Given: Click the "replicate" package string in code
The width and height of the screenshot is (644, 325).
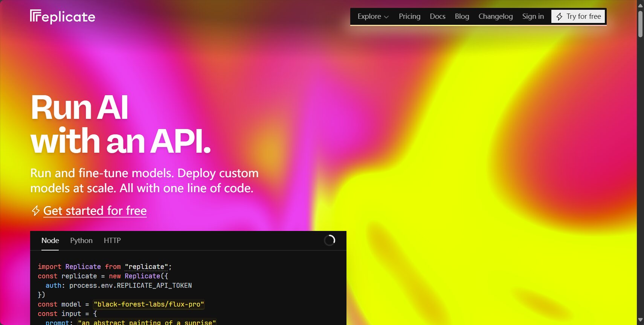Looking at the screenshot, I should [x=146, y=267].
